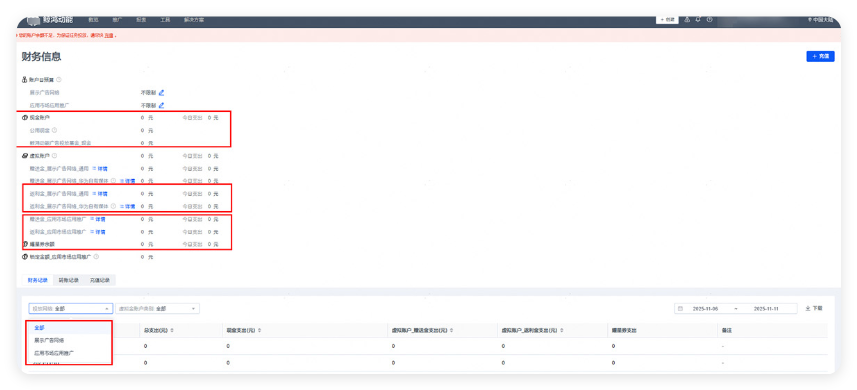The width and height of the screenshot is (857, 390).
Task: Sort the table by 现金支出(元)
Action: [260, 330]
